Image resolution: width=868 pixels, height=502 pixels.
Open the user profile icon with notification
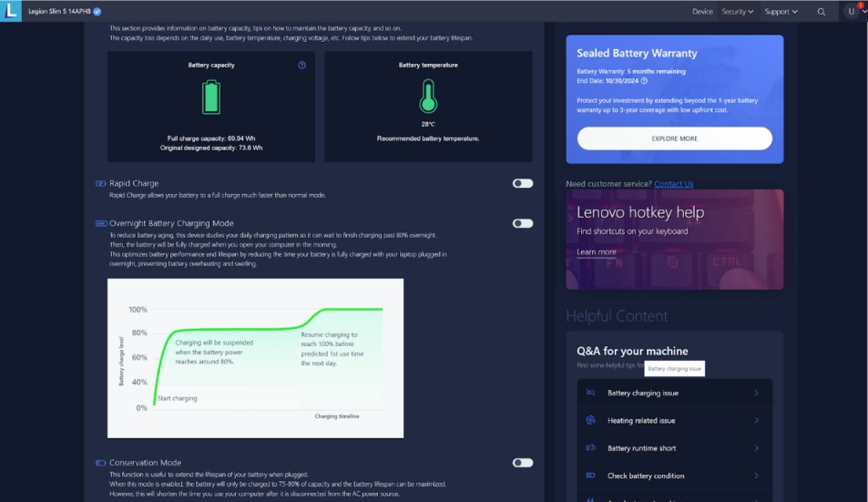pyautogui.click(x=852, y=11)
